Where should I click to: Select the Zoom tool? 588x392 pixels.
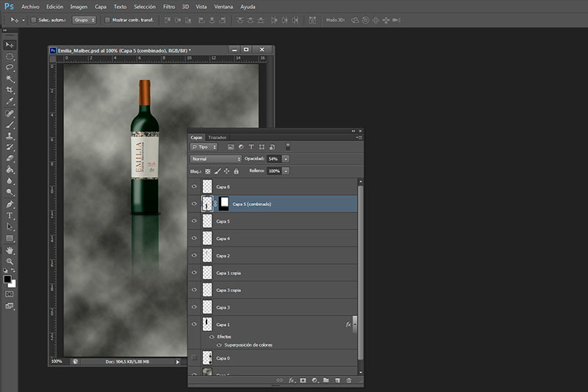10,262
